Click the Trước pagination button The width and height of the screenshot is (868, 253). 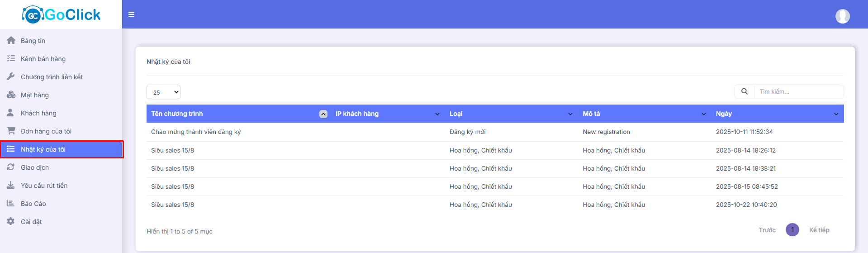coord(767,230)
